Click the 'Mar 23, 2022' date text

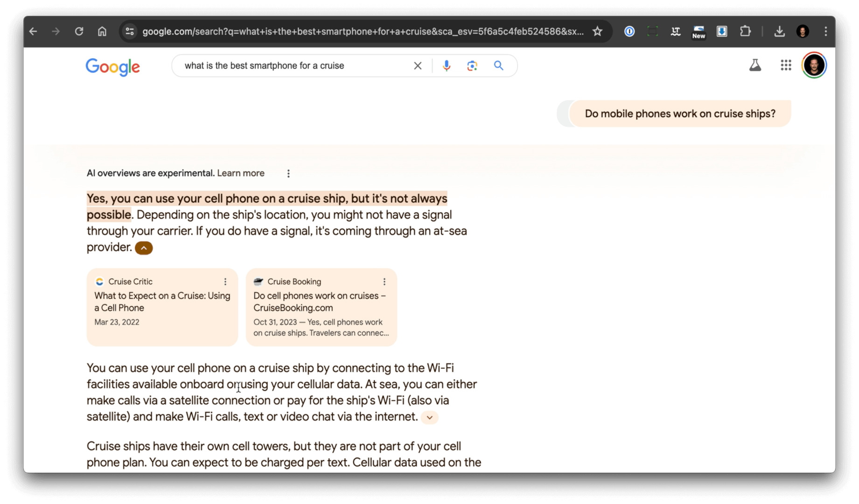point(117,322)
